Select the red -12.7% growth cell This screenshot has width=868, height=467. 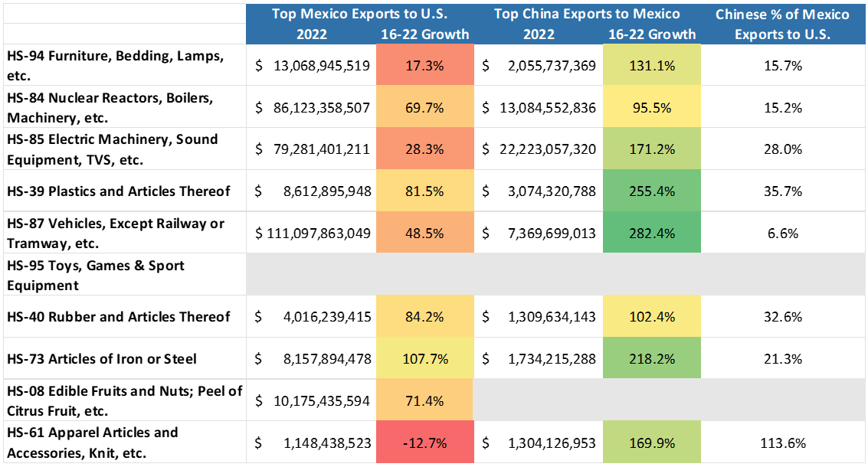pyautogui.click(x=424, y=443)
